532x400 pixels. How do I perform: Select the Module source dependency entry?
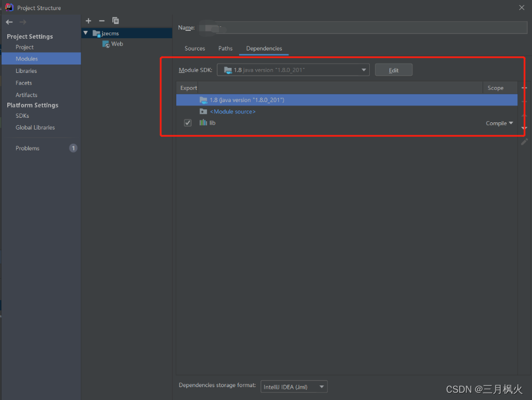coord(232,112)
